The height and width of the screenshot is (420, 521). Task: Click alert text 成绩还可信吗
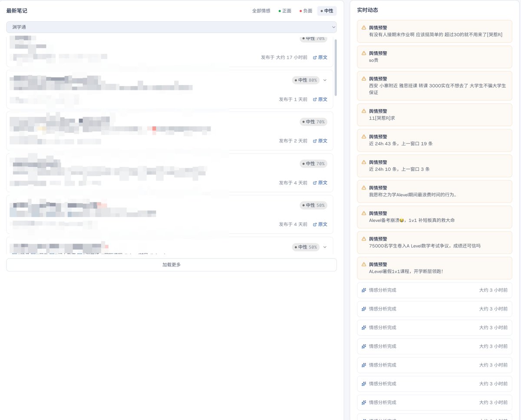pyautogui.click(x=466, y=246)
